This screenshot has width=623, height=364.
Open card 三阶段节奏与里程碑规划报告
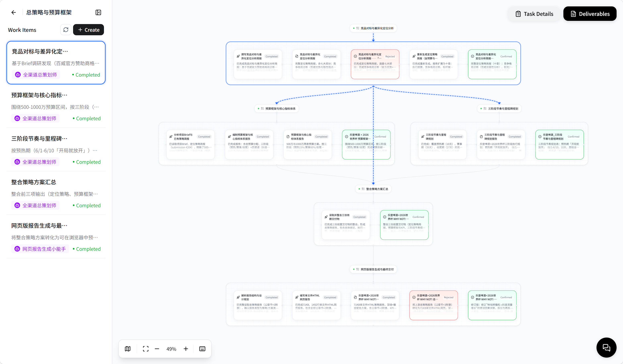coord(501,145)
